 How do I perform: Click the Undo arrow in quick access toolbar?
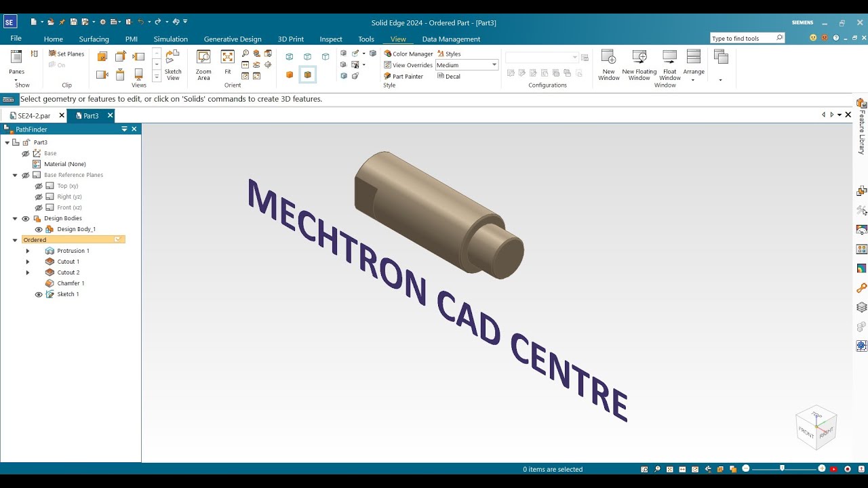(140, 22)
